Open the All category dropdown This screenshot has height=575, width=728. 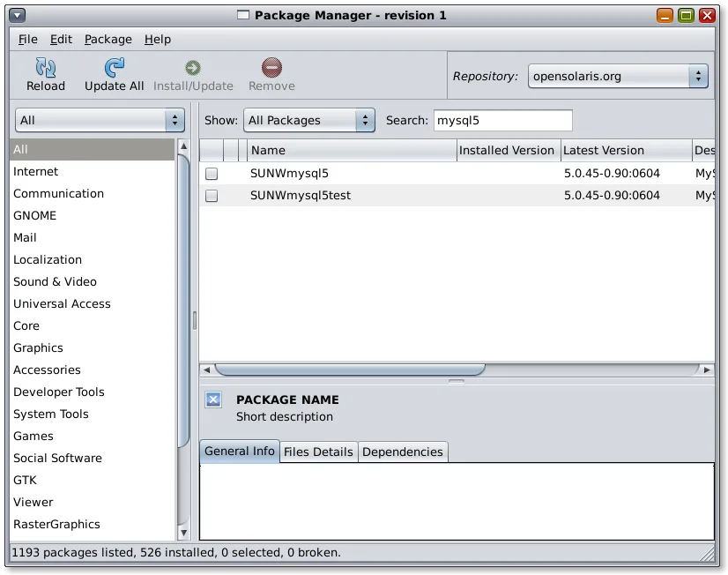[100, 120]
